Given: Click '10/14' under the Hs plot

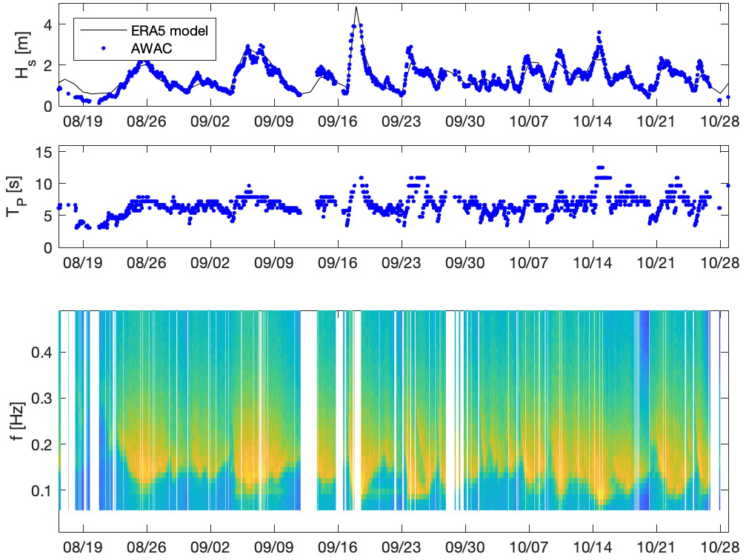Looking at the screenshot, I should tap(593, 121).
